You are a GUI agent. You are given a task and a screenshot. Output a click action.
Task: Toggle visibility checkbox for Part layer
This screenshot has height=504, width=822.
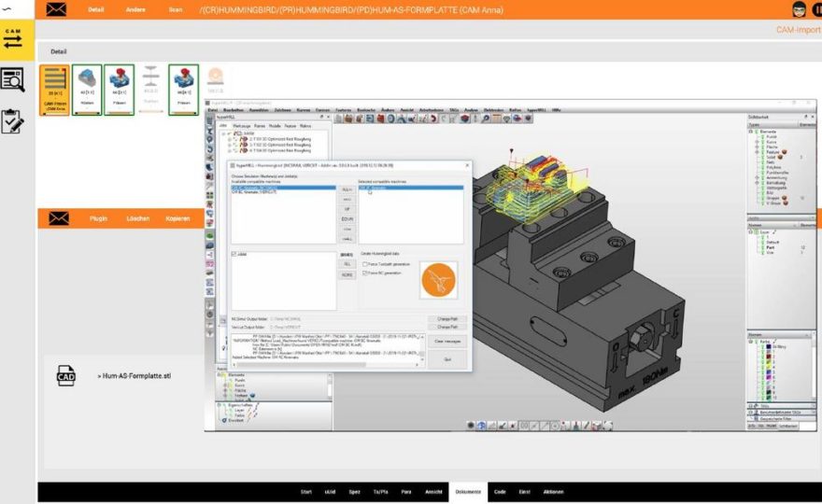[762, 247]
